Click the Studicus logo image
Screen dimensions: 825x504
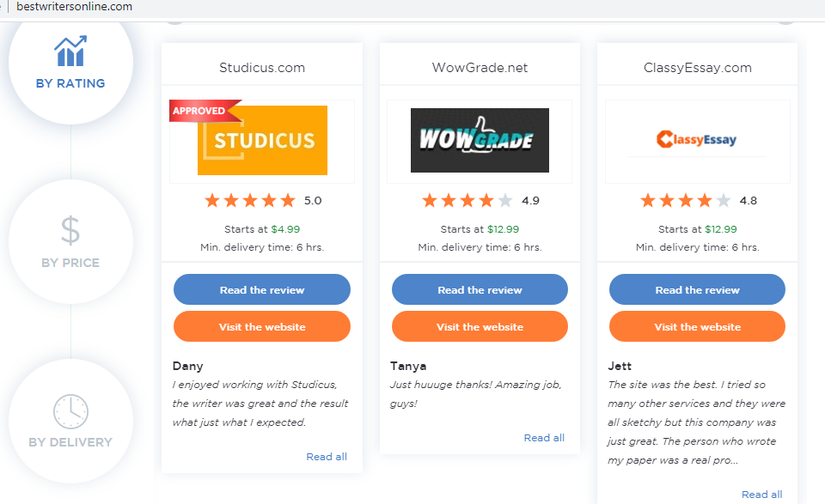point(263,141)
